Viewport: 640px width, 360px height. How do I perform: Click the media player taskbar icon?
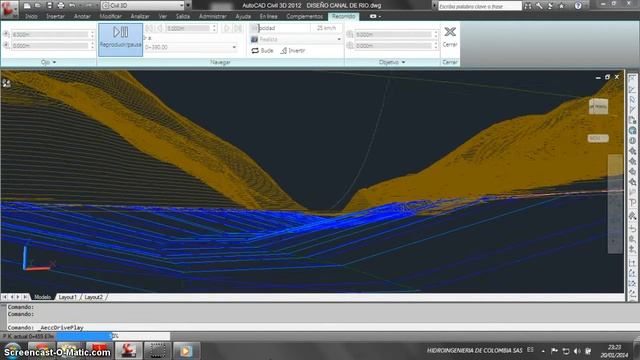point(186,351)
